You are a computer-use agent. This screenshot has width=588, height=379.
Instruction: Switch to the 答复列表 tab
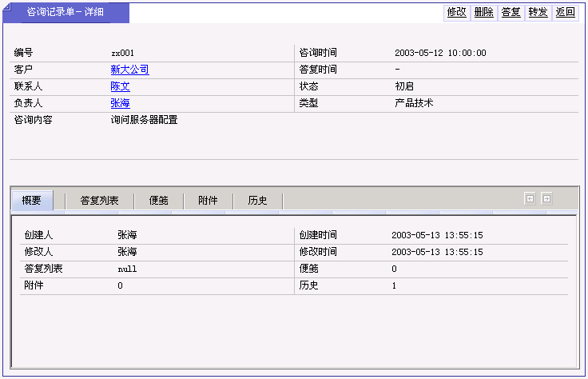pos(99,201)
